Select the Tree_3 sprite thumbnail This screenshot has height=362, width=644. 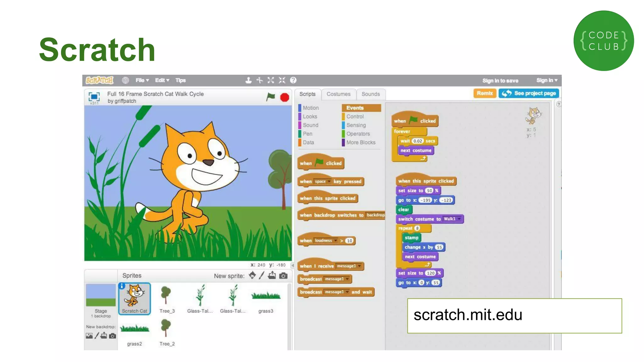pyautogui.click(x=167, y=299)
